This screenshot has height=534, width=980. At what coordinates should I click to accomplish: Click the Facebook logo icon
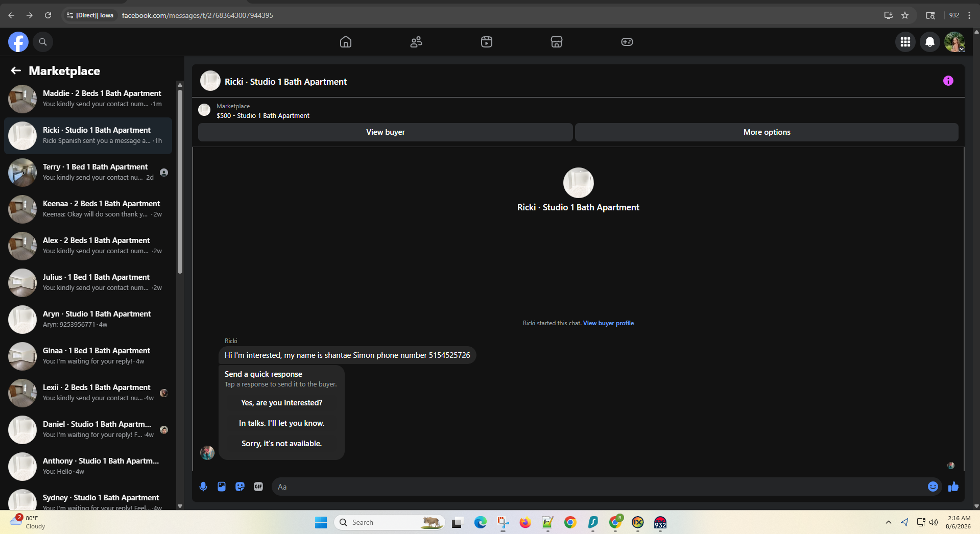click(18, 42)
